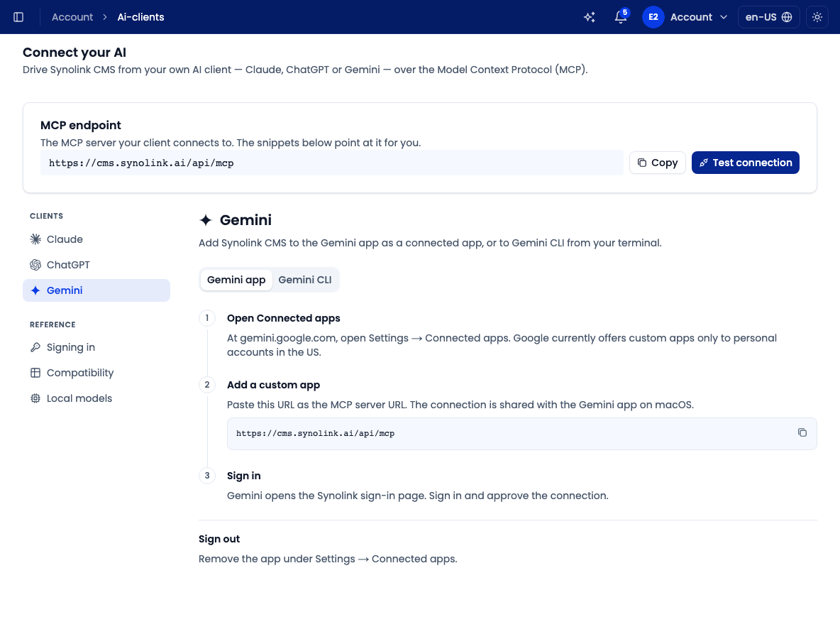Viewport: 840px width, 639px height.
Task: Click the E2 account avatar
Action: [x=653, y=17]
